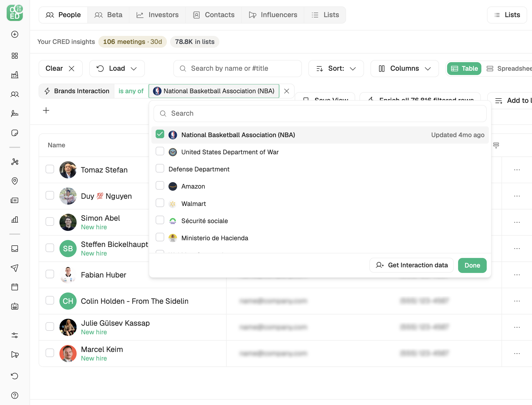Open the paper plane send icon

tap(15, 268)
